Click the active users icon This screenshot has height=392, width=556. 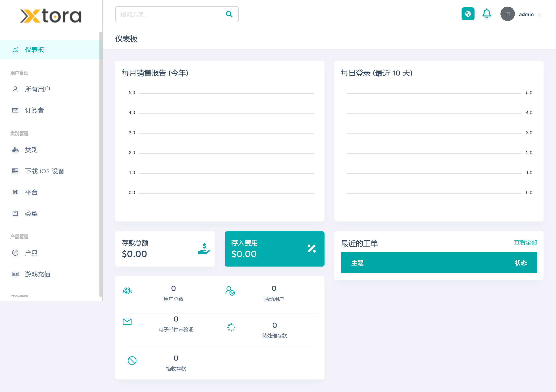(230, 291)
